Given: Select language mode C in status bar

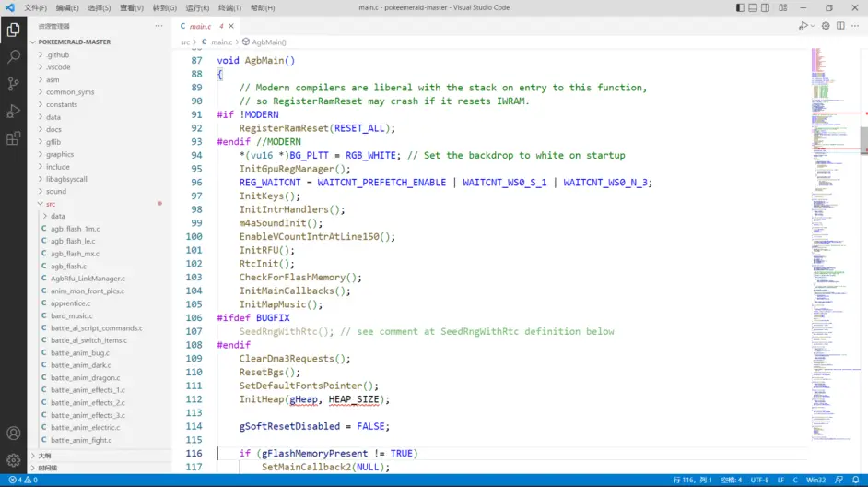Looking at the screenshot, I should coord(795,480).
